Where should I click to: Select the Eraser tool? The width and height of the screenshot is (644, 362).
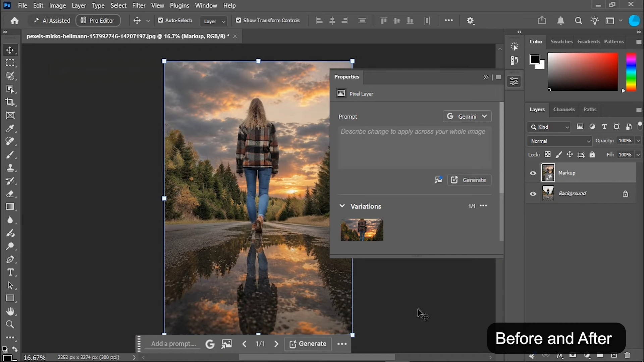pyautogui.click(x=10, y=194)
